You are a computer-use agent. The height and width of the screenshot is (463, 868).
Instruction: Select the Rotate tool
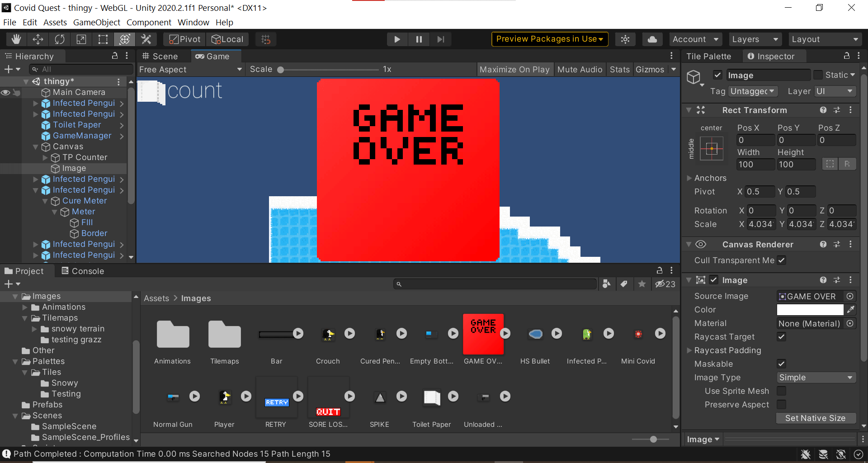tap(60, 39)
